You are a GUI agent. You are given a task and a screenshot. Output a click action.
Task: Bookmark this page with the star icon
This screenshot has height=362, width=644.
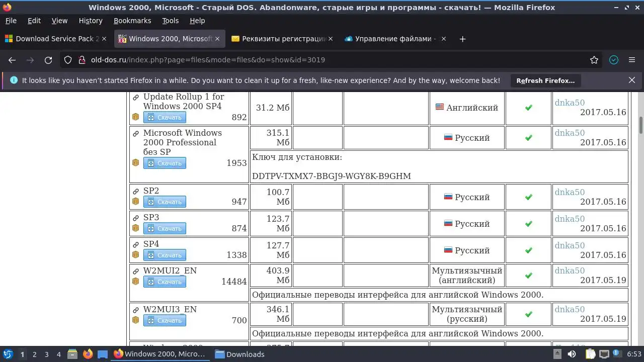594,60
